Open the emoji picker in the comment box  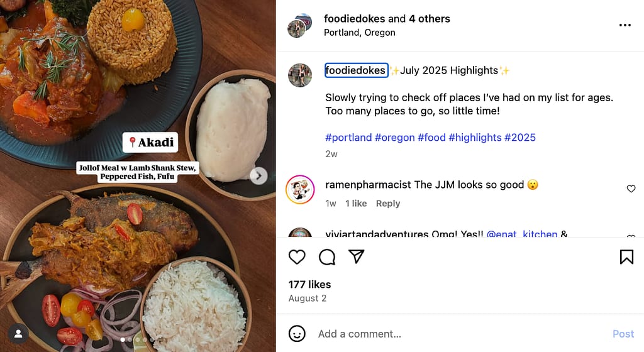pos(297,333)
